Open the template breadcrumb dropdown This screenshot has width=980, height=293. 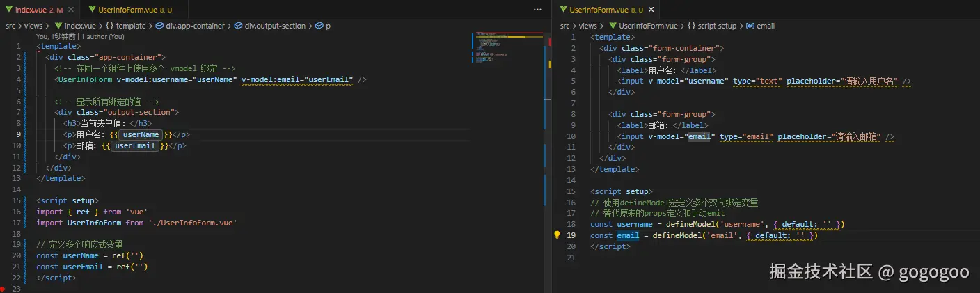click(x=130, y=26)
